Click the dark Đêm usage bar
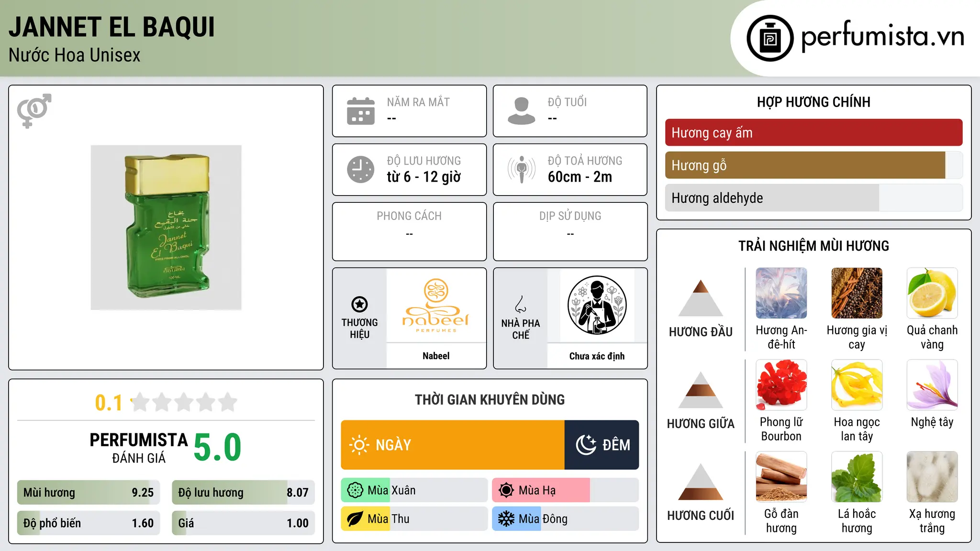The width and height of the screenshot is (980, 551). tap(601, 445)
